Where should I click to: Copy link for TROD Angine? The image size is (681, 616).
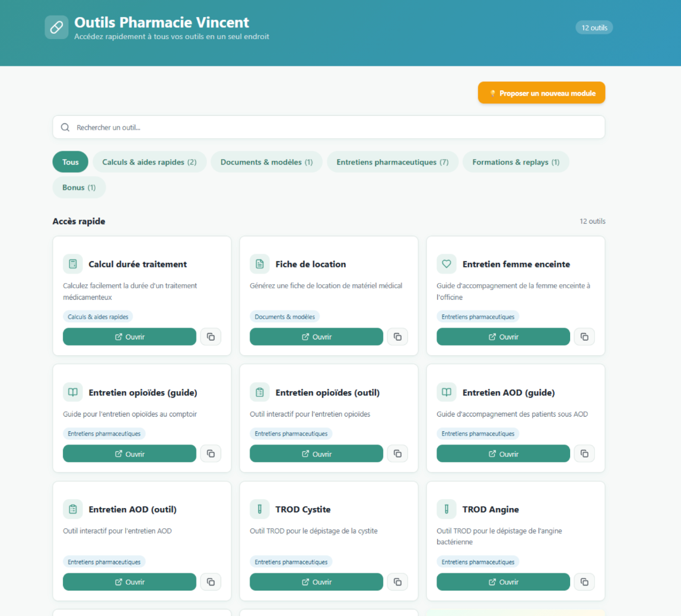point(584,582)
